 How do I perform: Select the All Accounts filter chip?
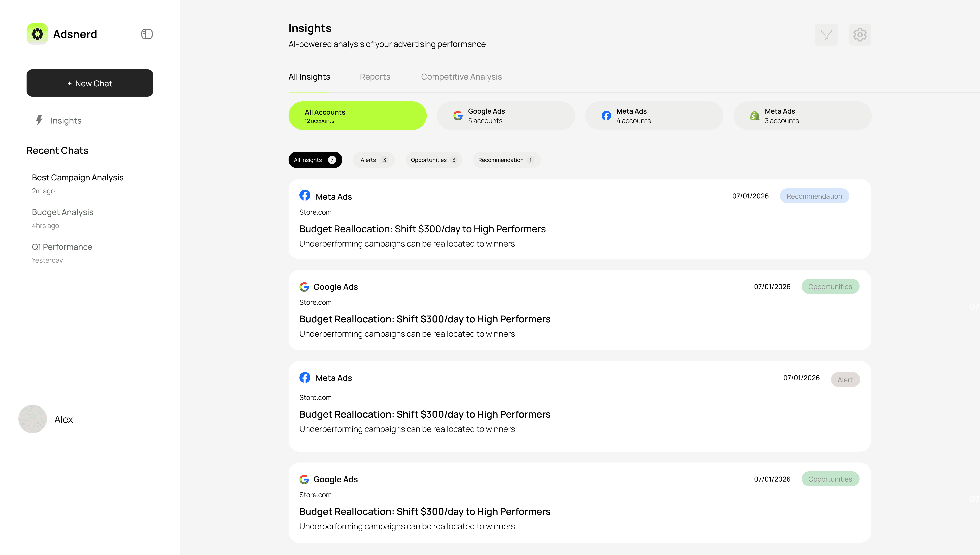coord(357,115)
